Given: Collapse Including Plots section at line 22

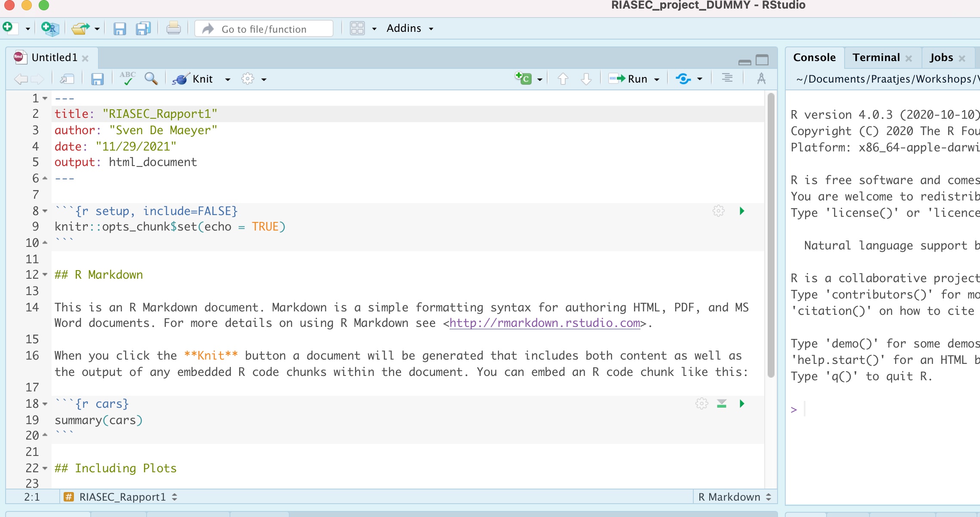Looking at the screenshot, I should pos(45,468).
